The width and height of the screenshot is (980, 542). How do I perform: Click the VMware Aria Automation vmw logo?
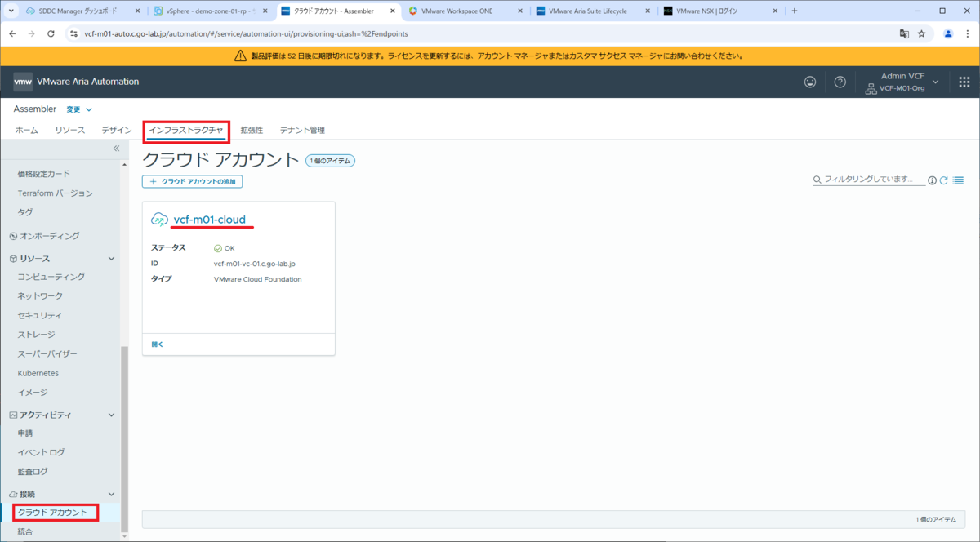(23, 82)
